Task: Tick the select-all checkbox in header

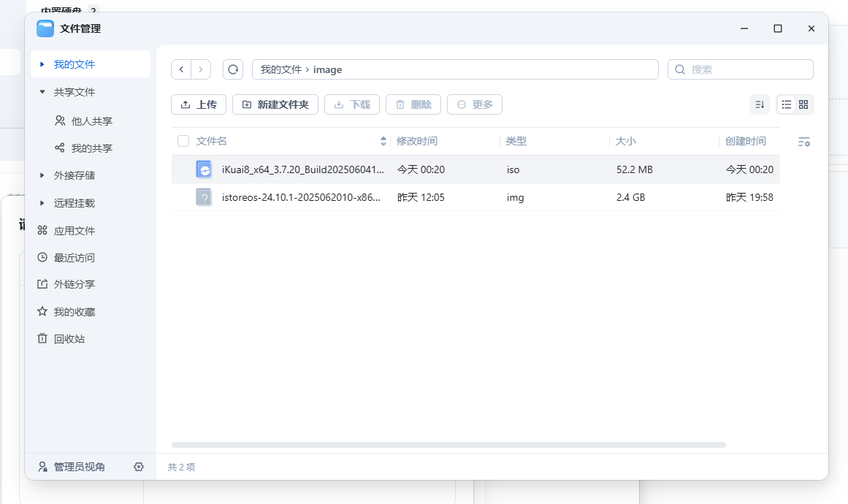Action: pyautogui.click(x=183, y=141)
